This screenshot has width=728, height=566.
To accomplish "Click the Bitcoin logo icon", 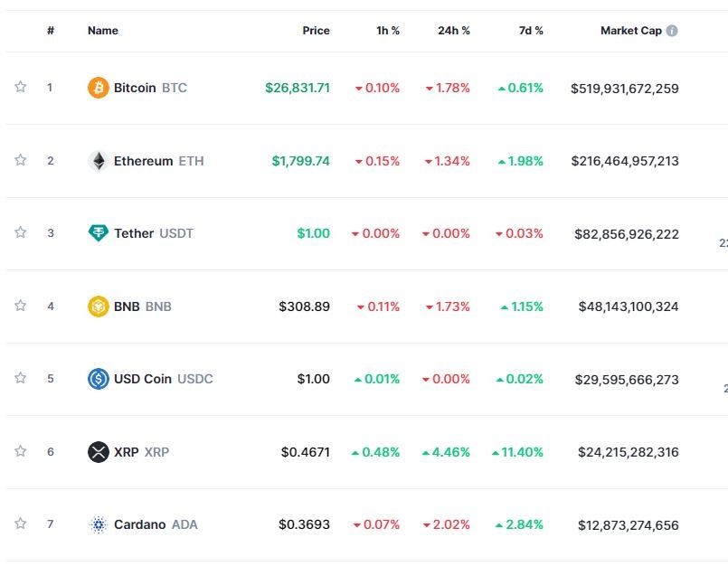I will (98, 88).
